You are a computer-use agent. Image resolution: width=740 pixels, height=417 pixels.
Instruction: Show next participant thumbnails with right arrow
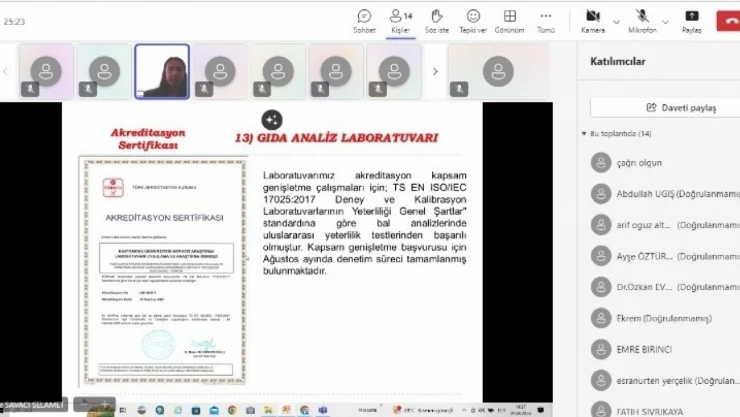435,72
